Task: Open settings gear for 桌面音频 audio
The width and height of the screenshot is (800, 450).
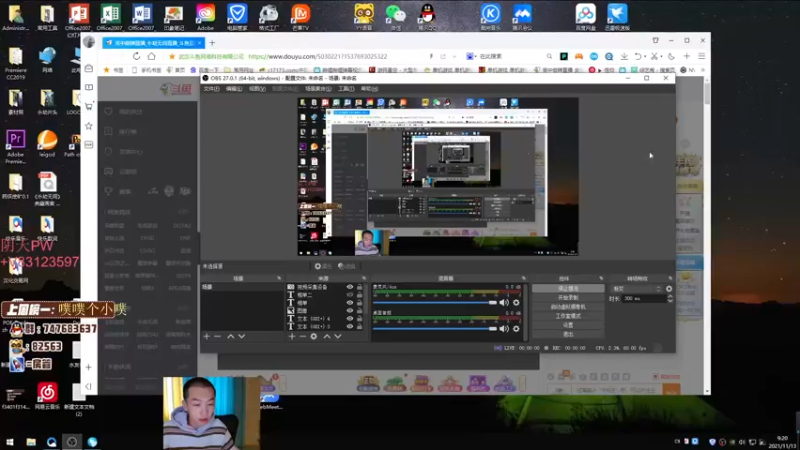Action: pyautogui.click(x=516, y=329)
